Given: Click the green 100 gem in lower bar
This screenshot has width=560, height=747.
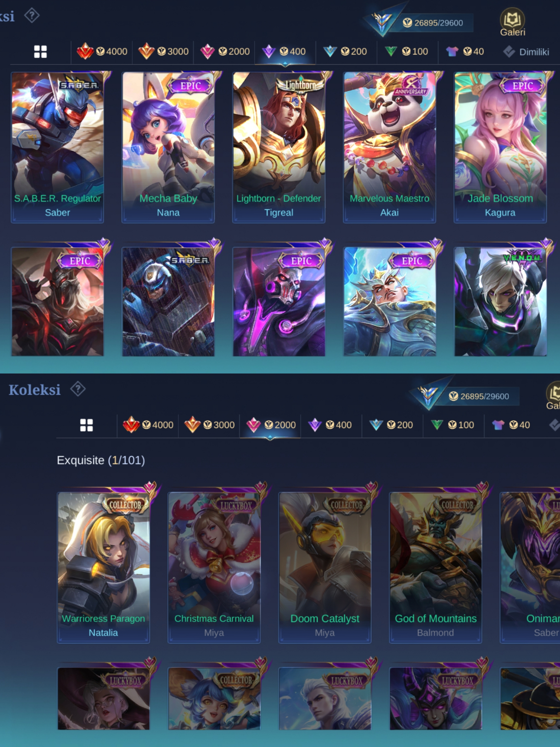Looking at the screenshot, I should [x=453, y=425].
